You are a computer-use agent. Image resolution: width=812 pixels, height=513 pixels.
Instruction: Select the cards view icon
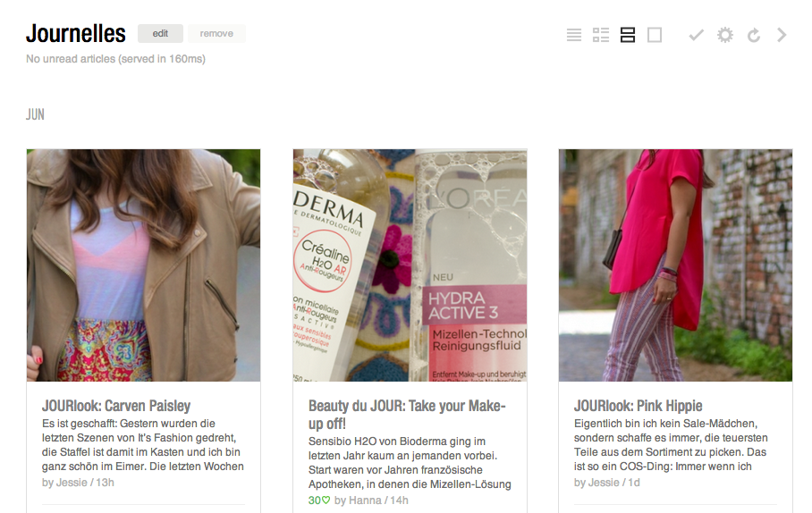pyautogui.click(x=628, y=35)
